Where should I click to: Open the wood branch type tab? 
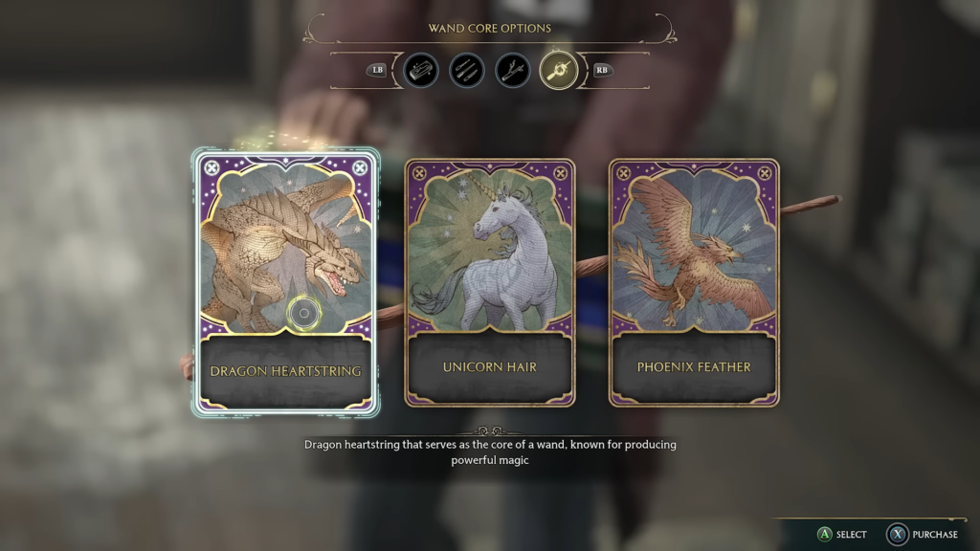[513, 70]
